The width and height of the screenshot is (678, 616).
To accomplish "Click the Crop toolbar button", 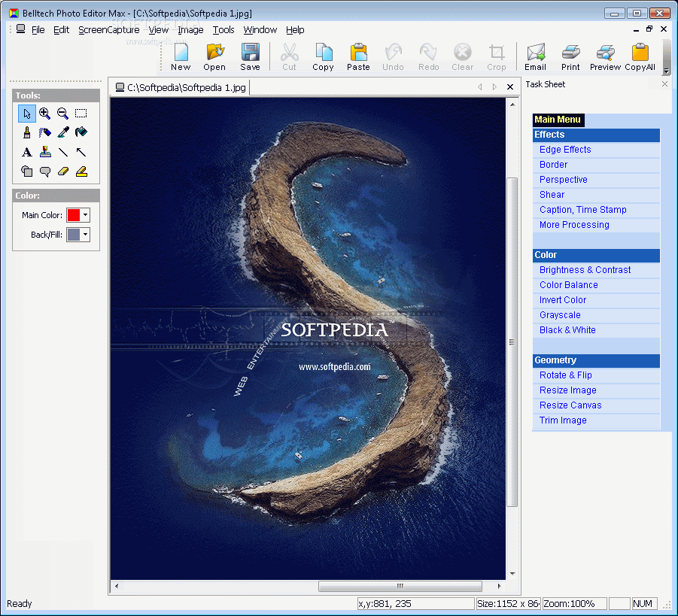I will 497,56.
